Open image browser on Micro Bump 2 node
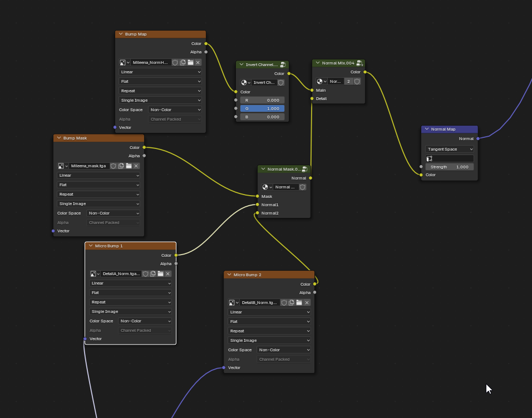Screen dimensions: 532x418 click(x=233, y=302)
